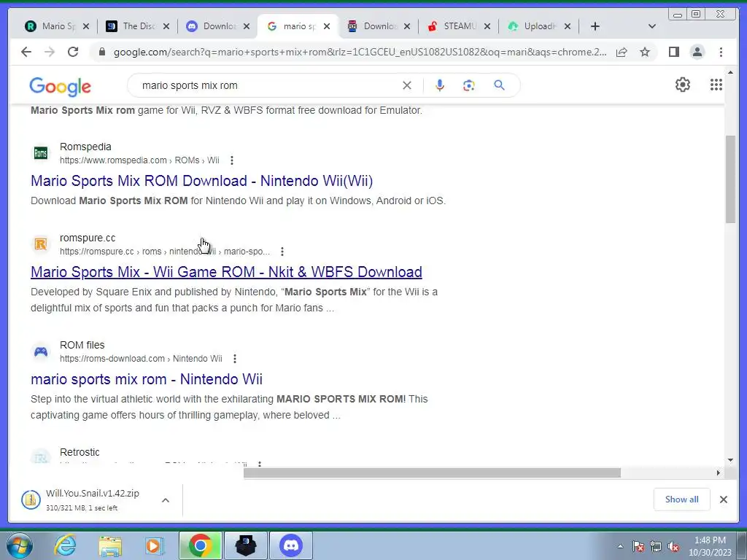Start a voice search with the microphone
747x560 pixels.
pos(440,85)
